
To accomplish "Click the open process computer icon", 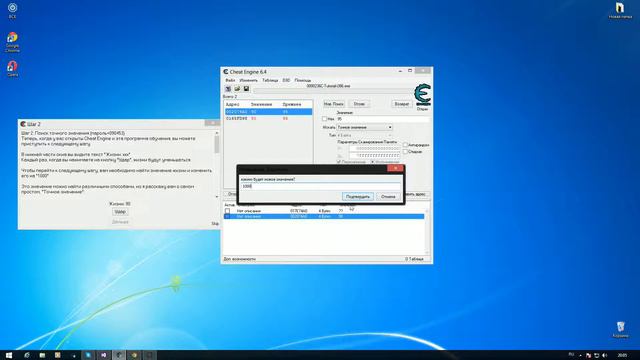I will (x=228, y=89).
